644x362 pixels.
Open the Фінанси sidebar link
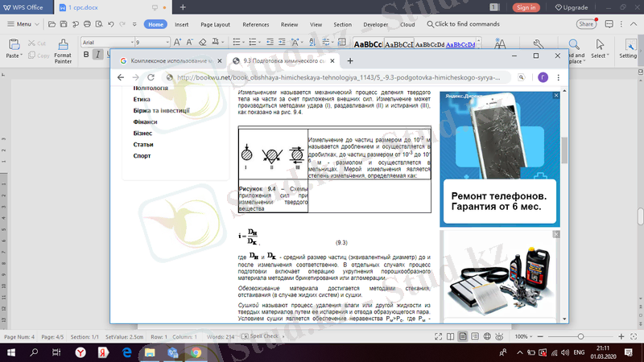click(x=145, y=121)
